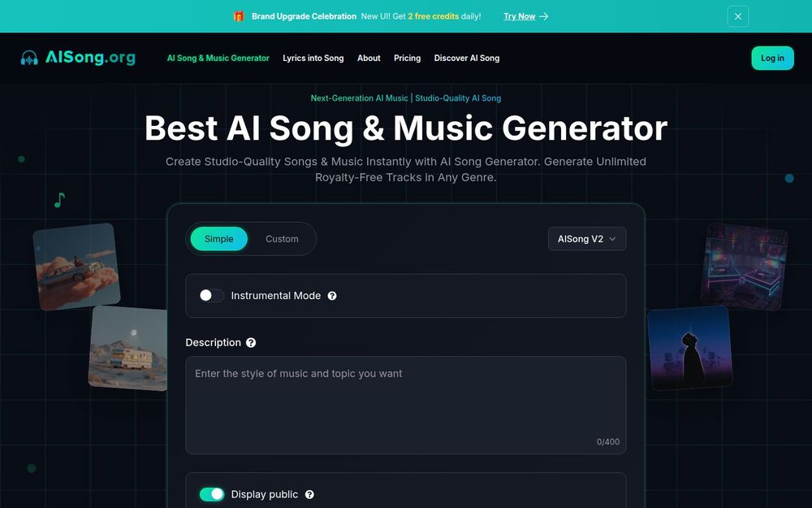Enable the Instrumental Mode toggle
812x508 pixels.
click(211, 296)
